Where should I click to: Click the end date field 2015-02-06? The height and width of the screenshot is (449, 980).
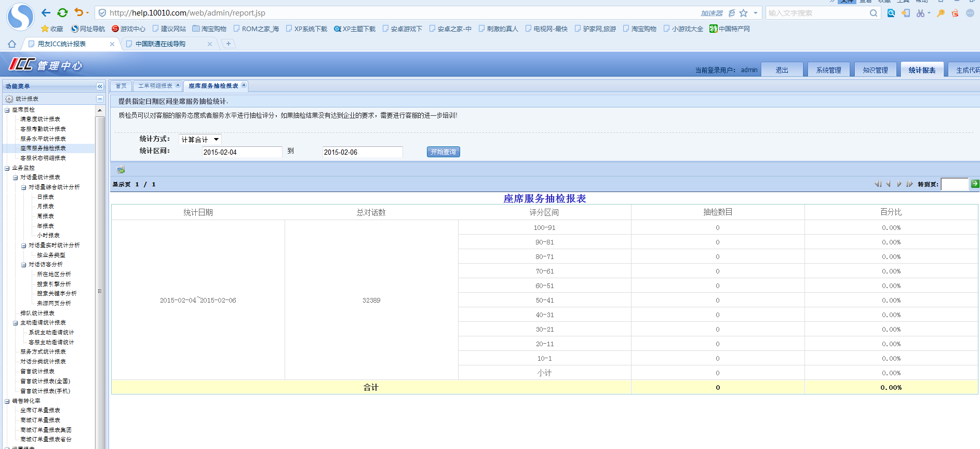click(363, 152)
